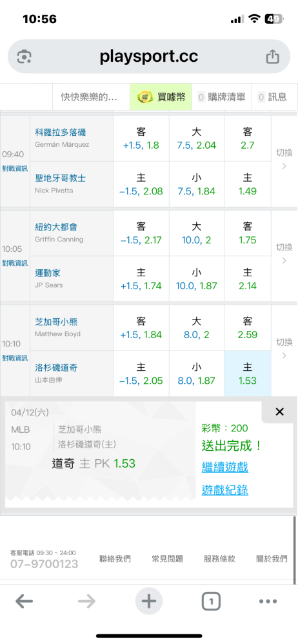Select Dodgers home moneyline 1.53 cell
This screenshot has height=644, width=298.
(x=248, y=374)
